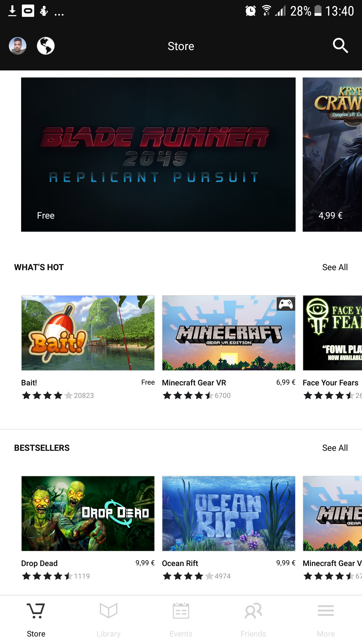The height and width of the screenshot is (644, 362).
Task: Select the Library tab icon
Action: (x=109, y=611)
